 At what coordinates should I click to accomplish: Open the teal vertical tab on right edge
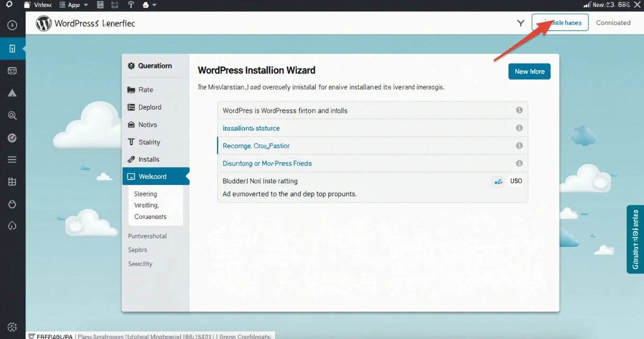(635, 239)
